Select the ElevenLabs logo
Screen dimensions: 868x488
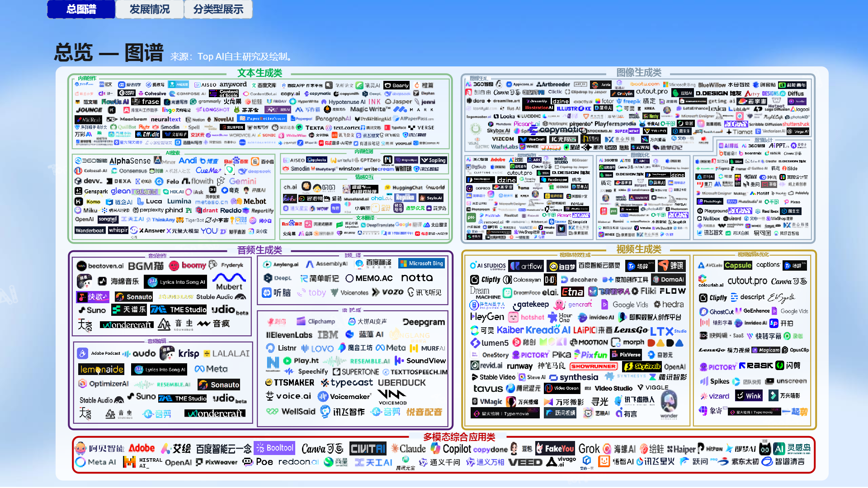(289, 335)
